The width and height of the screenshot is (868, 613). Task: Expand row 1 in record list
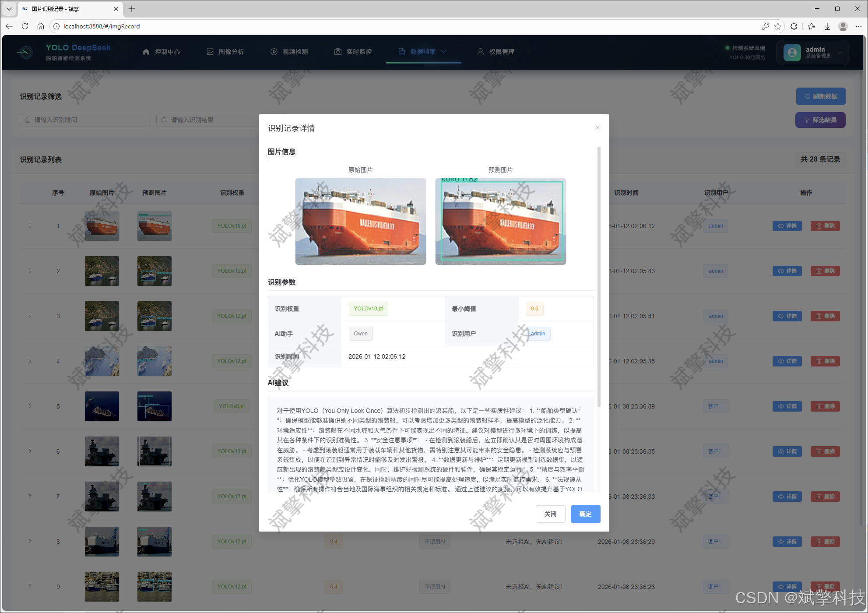coord(30,226)
